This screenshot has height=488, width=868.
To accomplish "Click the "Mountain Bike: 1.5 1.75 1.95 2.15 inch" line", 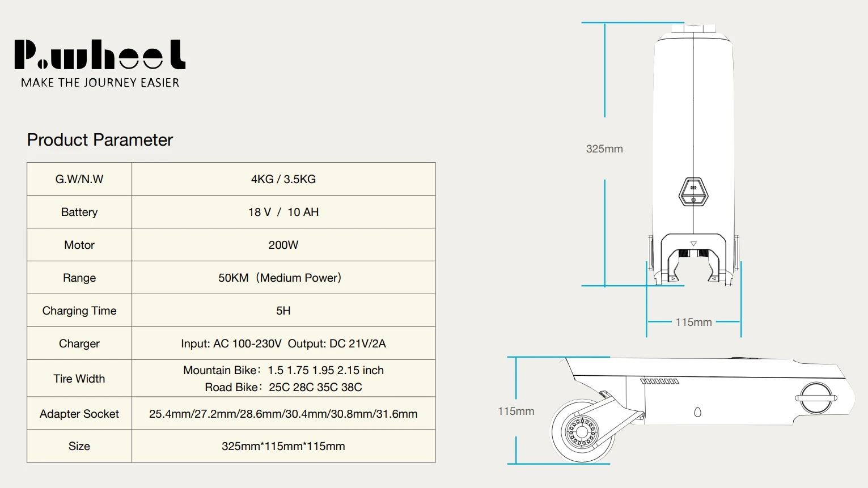I will [x=283, y=370].
